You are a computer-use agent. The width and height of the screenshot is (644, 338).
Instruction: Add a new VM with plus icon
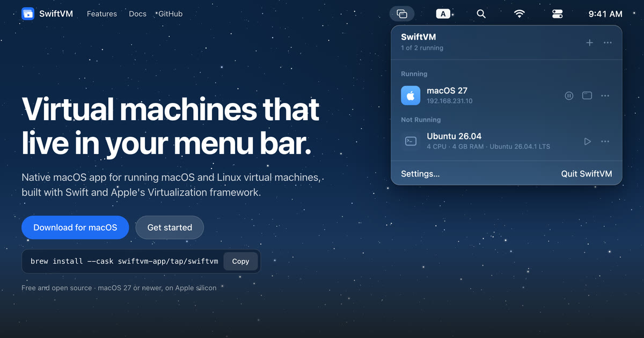[589, 42]
